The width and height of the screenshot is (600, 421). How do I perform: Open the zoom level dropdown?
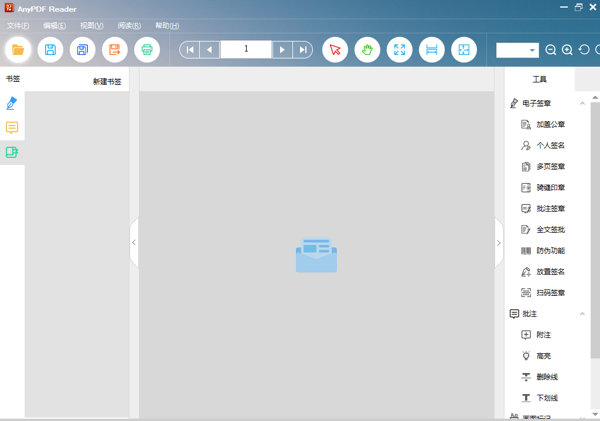531,50
